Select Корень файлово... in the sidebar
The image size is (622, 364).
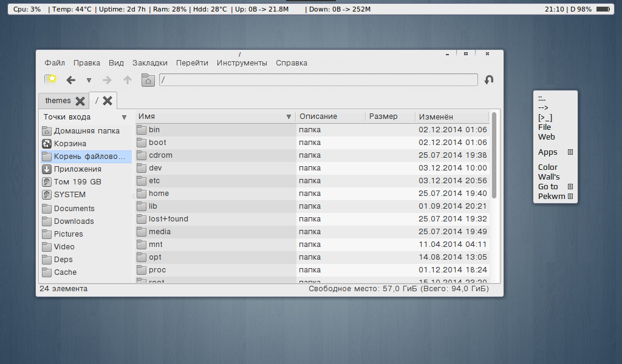pos(86,156)
